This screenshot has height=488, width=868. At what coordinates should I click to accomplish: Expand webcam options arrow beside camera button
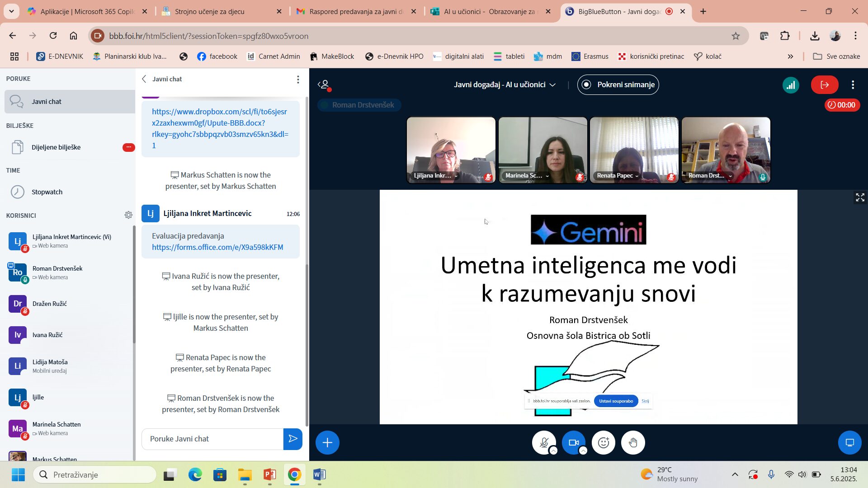pos(583,450)
